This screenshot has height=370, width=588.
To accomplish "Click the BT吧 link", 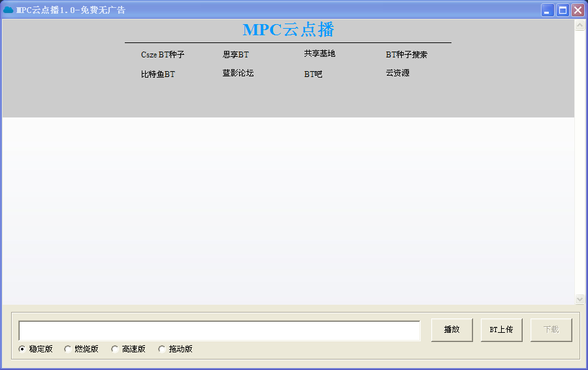I will pos(313,74).
